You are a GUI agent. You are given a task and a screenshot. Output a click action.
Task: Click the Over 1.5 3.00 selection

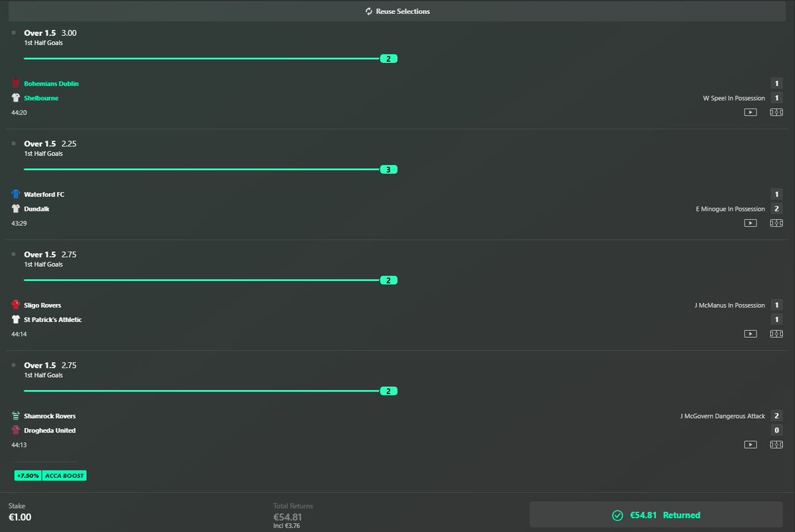click(x=50, y=32)
